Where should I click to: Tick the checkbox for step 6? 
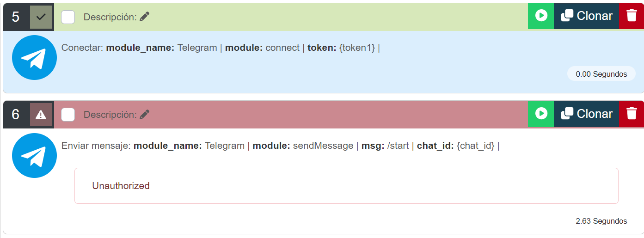[x=68, y=115]
